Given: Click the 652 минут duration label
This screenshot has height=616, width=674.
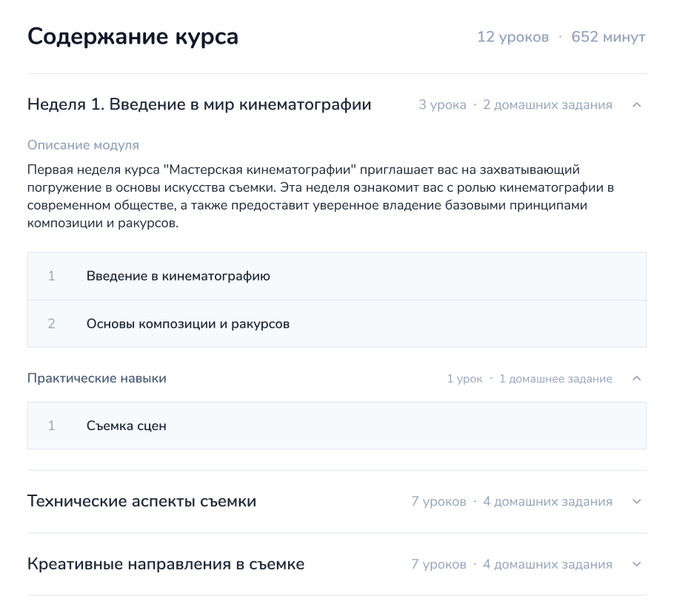Looking at the screenshot, I should [x=608, y=37].
